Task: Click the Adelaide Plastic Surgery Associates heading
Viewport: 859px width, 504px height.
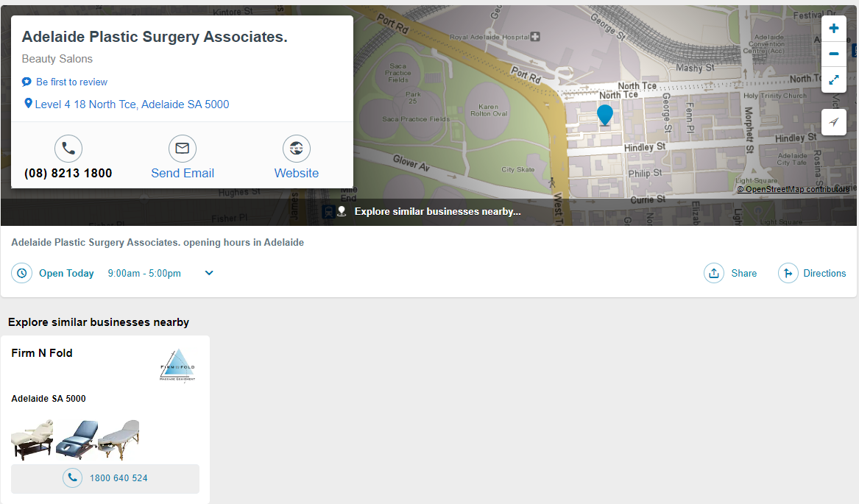Action: pyautogui.click(x=155, y=37)
